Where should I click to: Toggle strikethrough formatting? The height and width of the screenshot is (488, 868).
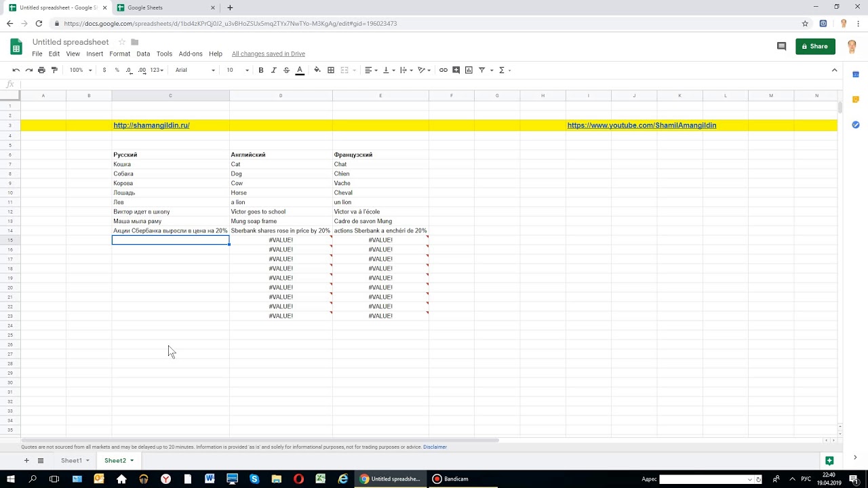(x=286, y=70)
